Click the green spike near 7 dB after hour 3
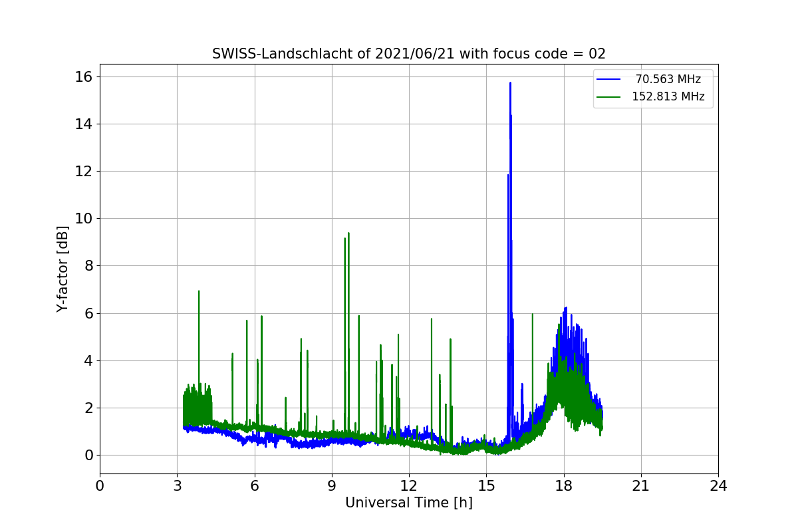798x532 pixels. (199, 291)
